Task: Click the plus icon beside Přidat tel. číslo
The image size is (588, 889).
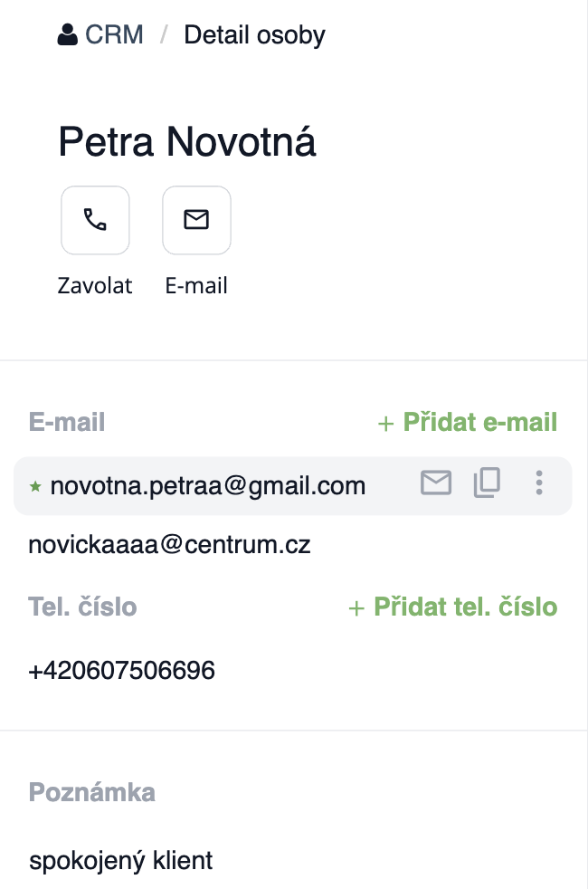Action: 357,607
